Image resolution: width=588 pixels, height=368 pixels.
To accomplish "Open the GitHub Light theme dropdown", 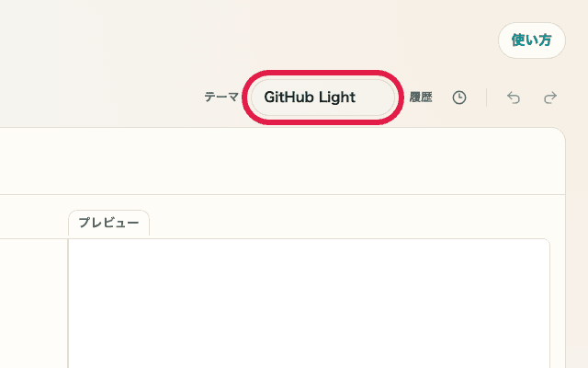I will point(322,98).
